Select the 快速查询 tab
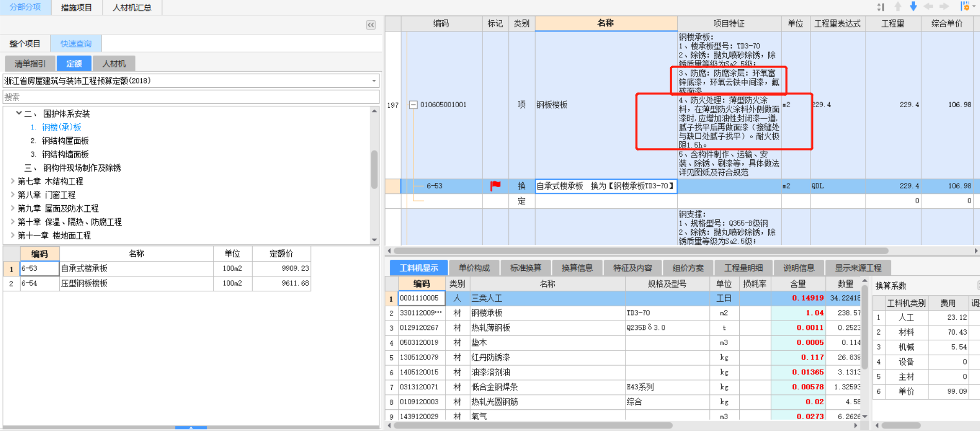 point(76,44)
